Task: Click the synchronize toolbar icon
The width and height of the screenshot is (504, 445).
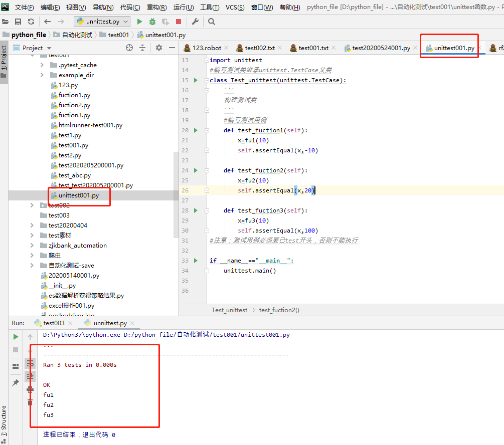Action: click(x=31, y=22)
